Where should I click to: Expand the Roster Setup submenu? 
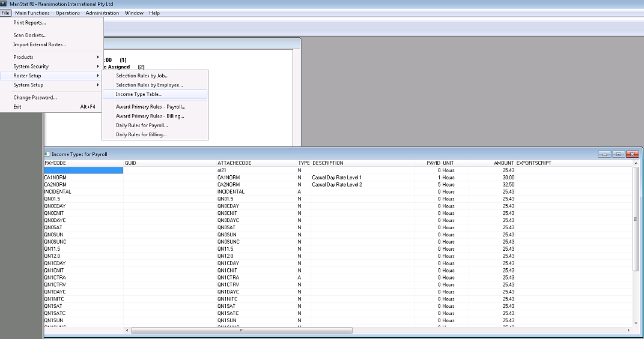point(52,76)
